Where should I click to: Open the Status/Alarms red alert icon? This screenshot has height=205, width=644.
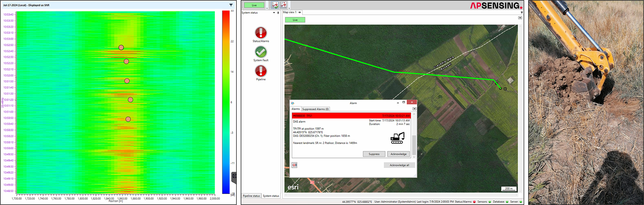pyautogui.click(x=261, y=33)
